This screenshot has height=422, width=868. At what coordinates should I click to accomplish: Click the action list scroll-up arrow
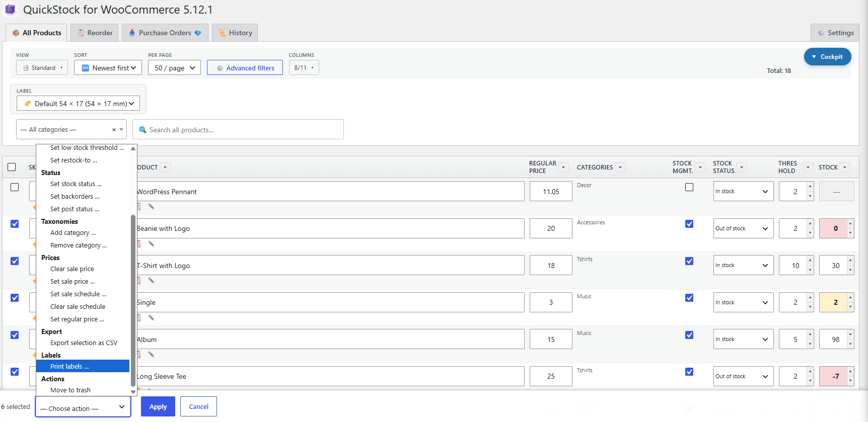(133, 148)
